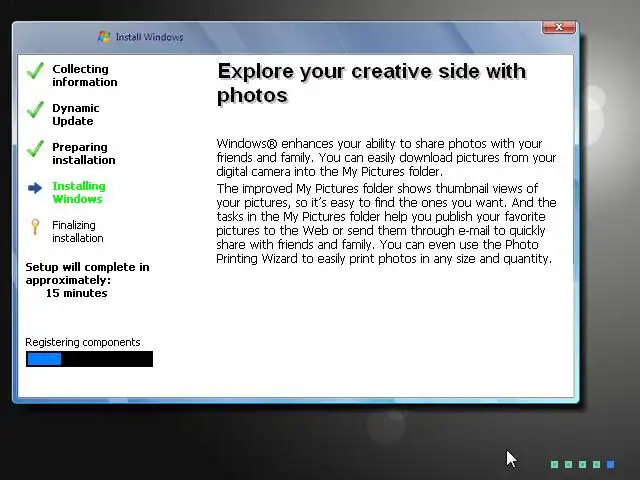The width and height of the screenshot is (640, 480).
Task: Click the blue square indicator at bottom right
Action: pyautogui.click(x=611, y=464)
